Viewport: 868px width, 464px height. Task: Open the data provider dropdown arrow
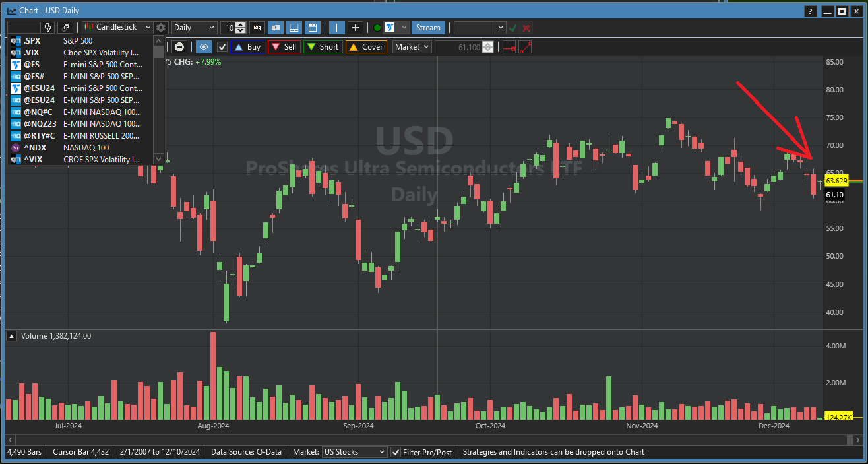(x=404, y=27)
